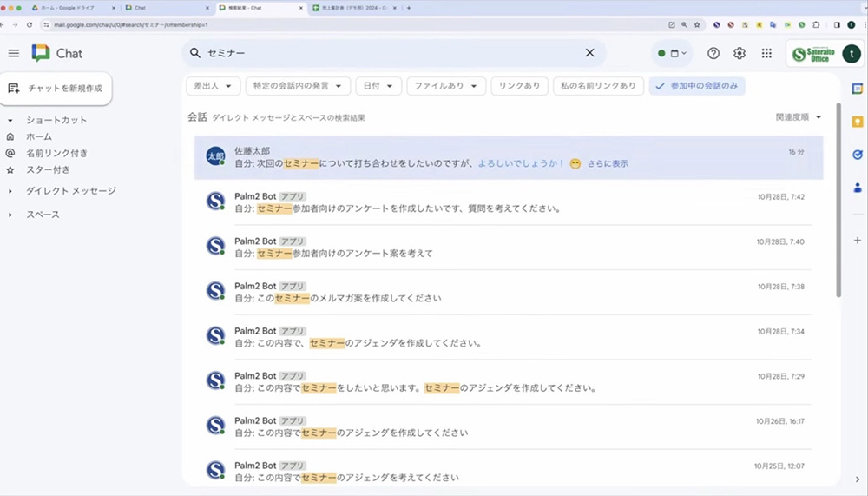Screen dimensions: 868x496
Task: Open the 差出人 filter dropdown
Action: point(214,86)
